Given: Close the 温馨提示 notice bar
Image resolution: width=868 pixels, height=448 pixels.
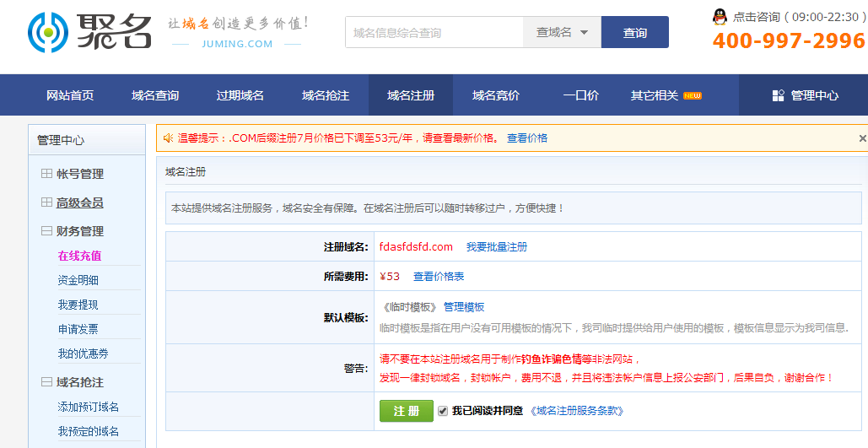Looking at the screenshot, I should click(x=862, y=138).
